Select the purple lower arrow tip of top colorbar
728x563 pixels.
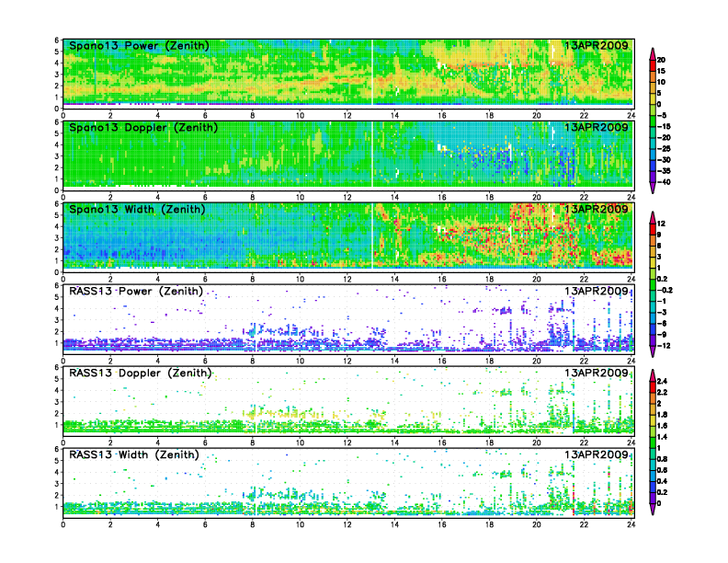point(653,189)
